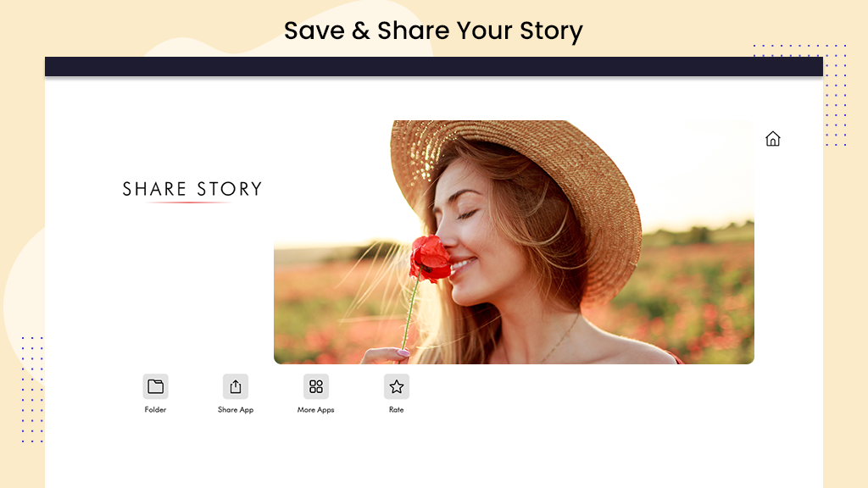Click the 'Folder' text label
The image size is (868, 488).
point(156,409)
